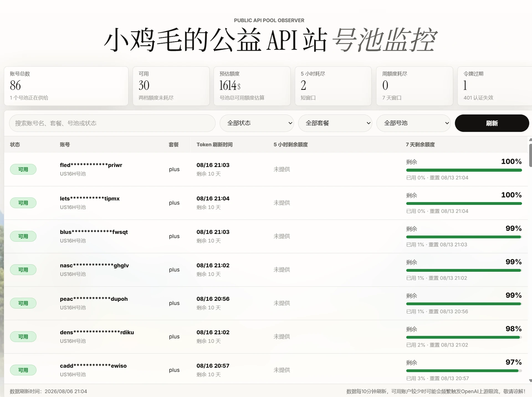The height and width of the screenshot is (397, 532).
Task: Click the 数据刷新时间 footer timestamp
Action: [48, 391]
